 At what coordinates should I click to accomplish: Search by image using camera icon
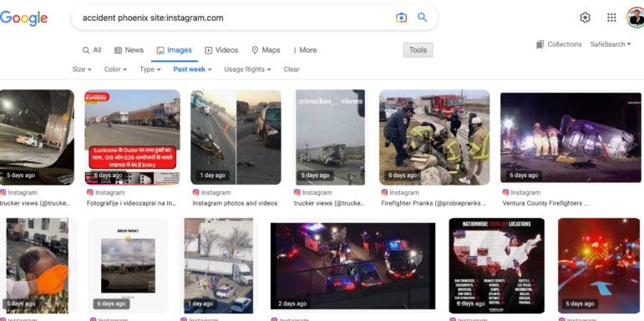point(401,18)
